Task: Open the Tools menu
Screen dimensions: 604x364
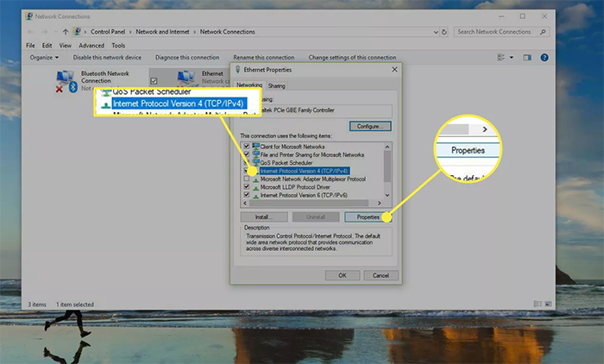Action: click(x=118, y=46)
